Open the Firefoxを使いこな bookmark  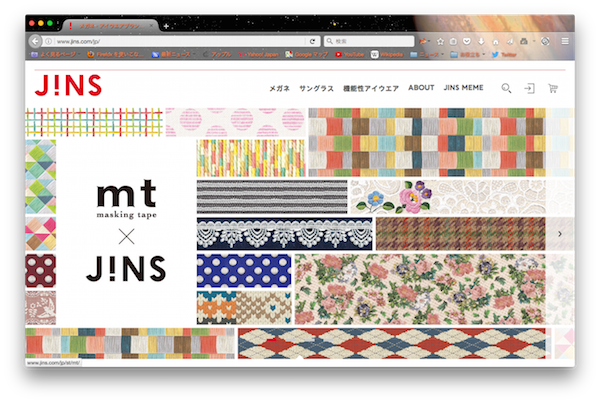(115, 54)
